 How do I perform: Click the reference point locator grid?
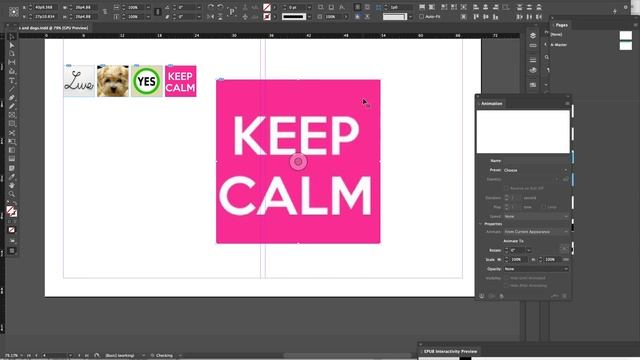click(13, 12)
